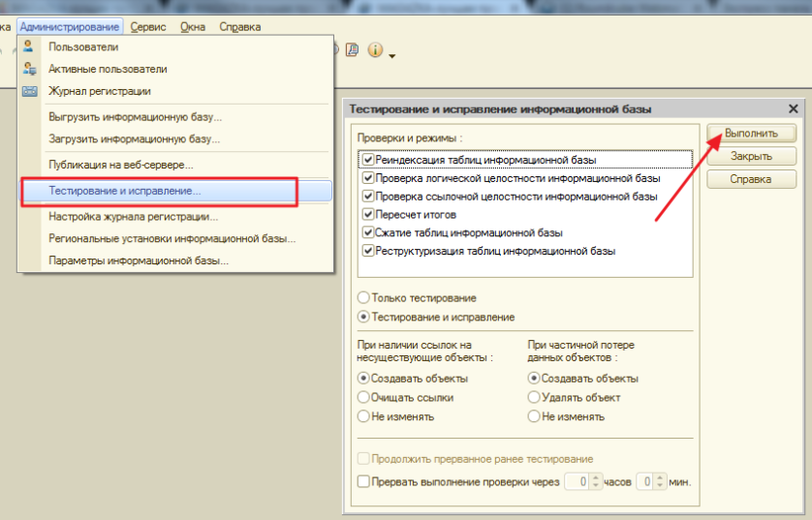This screenshot has height=520, width=812.
Task: Click the мин. minutes input field
Action: coord(645,481)
